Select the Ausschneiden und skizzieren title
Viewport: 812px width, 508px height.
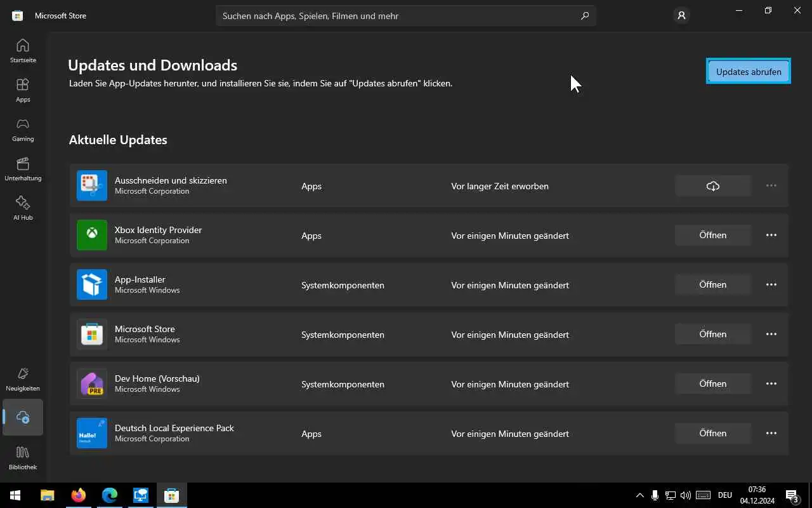171,180
